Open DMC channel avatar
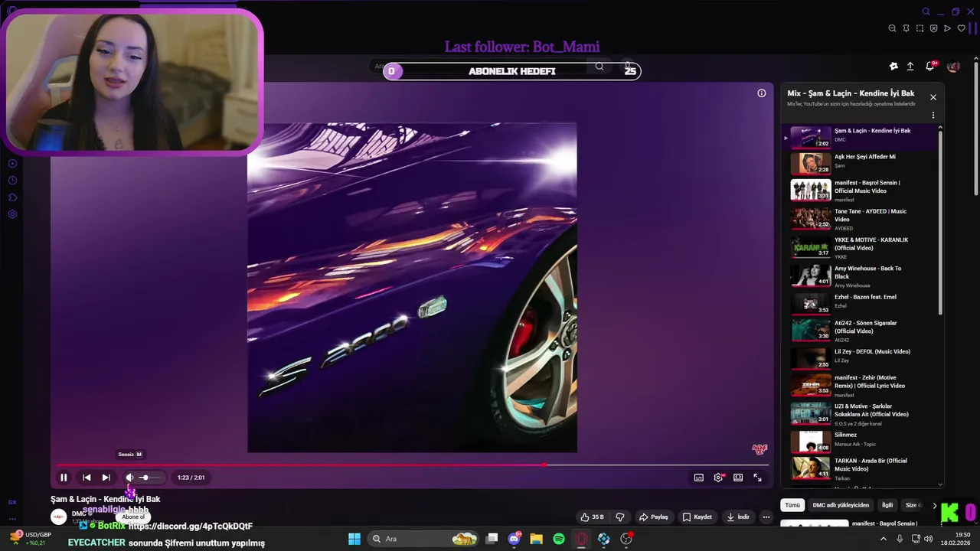Image resolution: width=980 pixels, height=551 pixels. pos(59,517)
